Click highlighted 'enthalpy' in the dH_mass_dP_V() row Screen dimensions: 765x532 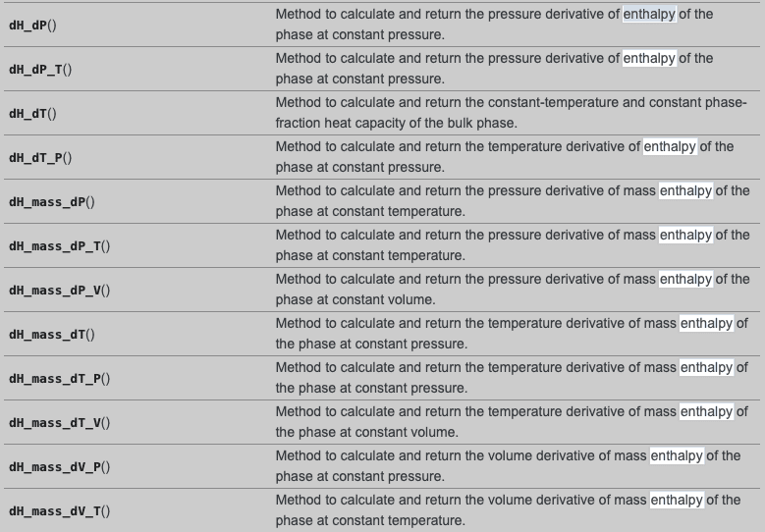[685, 280]
